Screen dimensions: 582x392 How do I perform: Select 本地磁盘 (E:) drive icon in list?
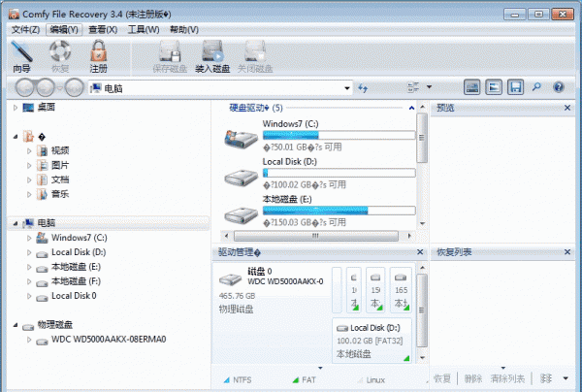tap(242, 215)
